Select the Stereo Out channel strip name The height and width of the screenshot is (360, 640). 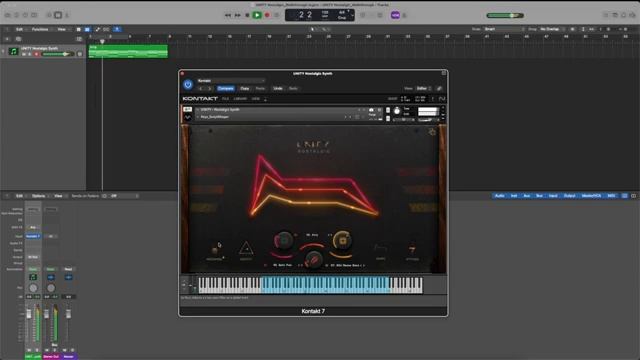[x=51, y=357]
